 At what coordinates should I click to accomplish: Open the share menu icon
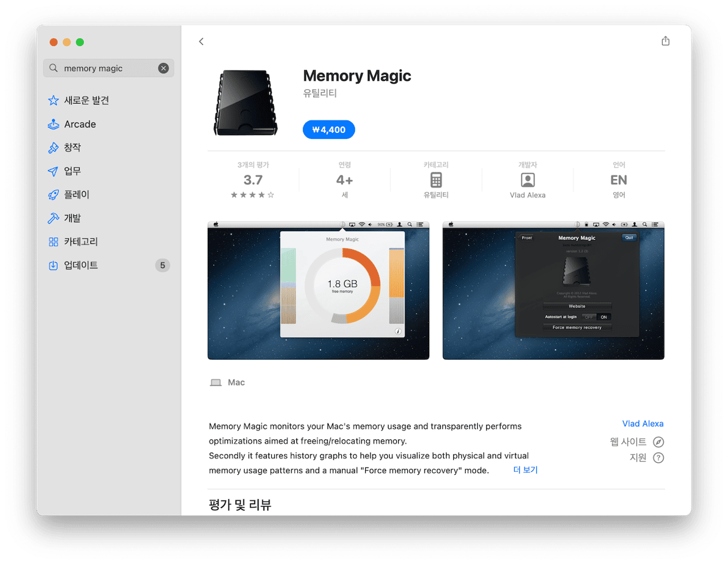point(665,41)
